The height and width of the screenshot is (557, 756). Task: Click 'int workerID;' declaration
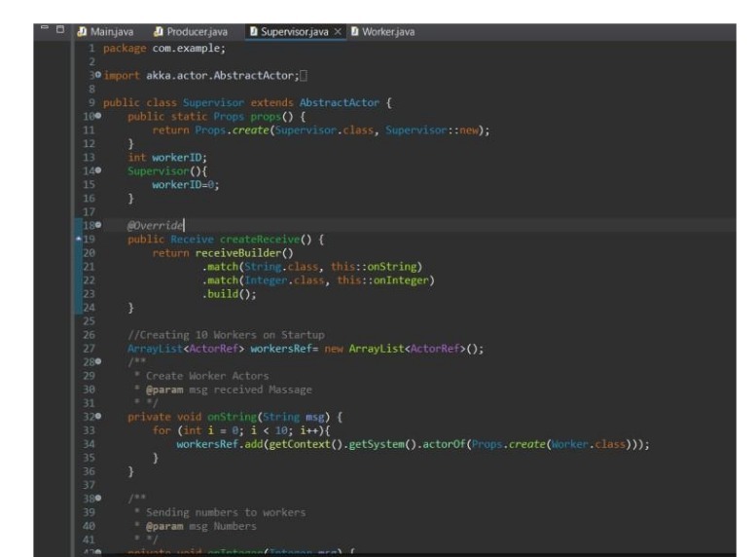[167, 158]
